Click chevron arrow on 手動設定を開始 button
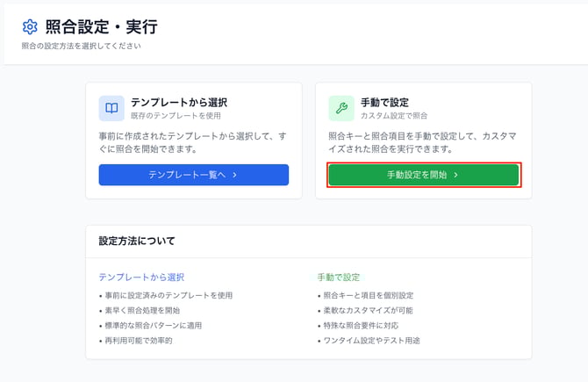 pyautogui.click(x=456, y=176)
